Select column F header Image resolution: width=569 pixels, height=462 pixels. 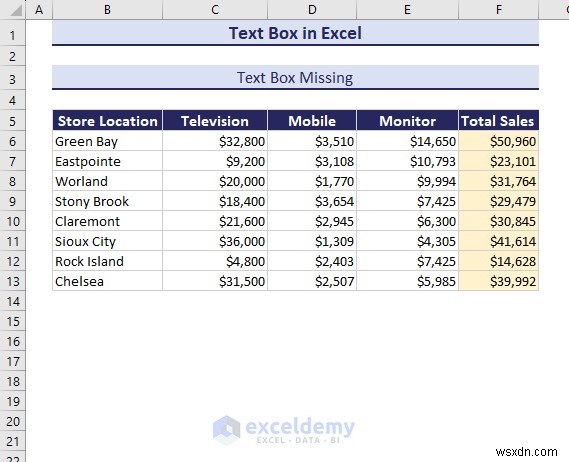point(499,10)
